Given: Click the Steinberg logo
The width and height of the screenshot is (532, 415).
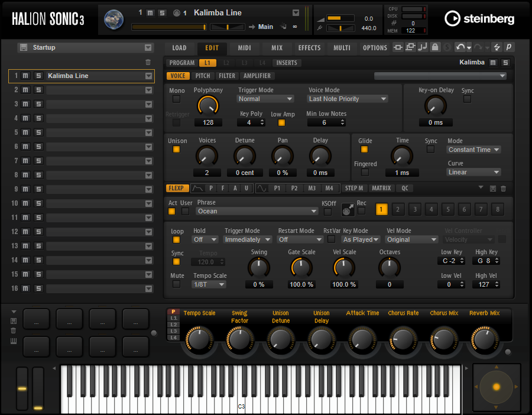Looking at the screenshot, I should (479, 19).
